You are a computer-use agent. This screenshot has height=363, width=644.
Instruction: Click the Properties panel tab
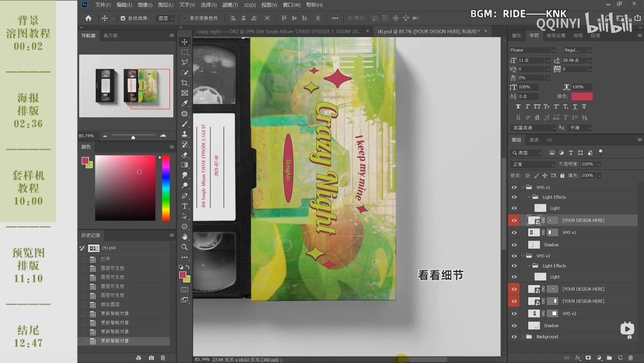516,35
